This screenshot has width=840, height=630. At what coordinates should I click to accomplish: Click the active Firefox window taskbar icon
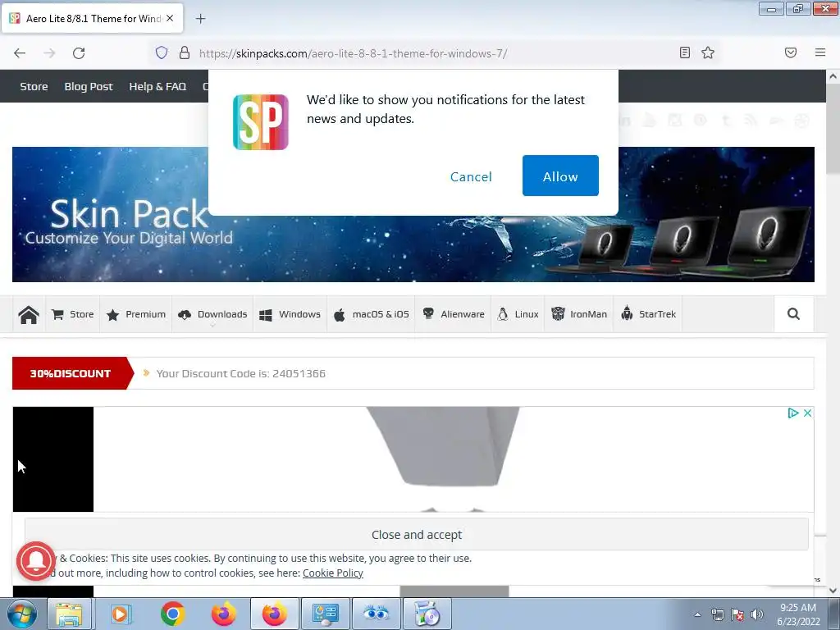274,614
